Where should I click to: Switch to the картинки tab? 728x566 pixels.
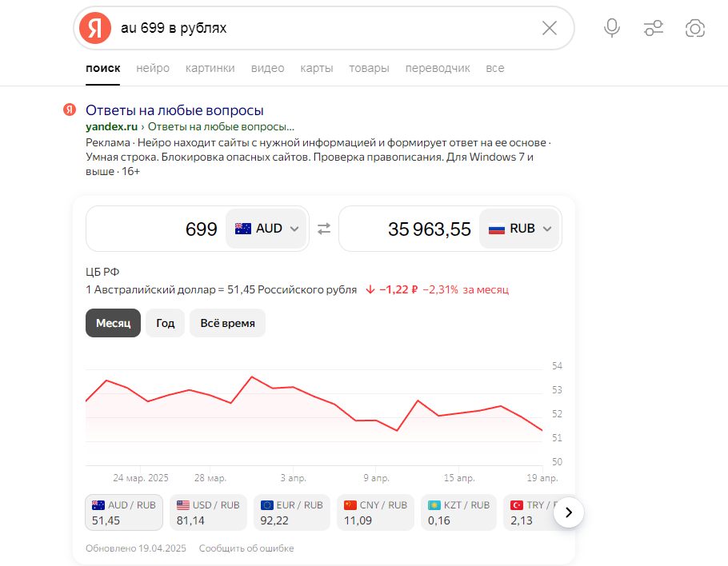(210, 68)
